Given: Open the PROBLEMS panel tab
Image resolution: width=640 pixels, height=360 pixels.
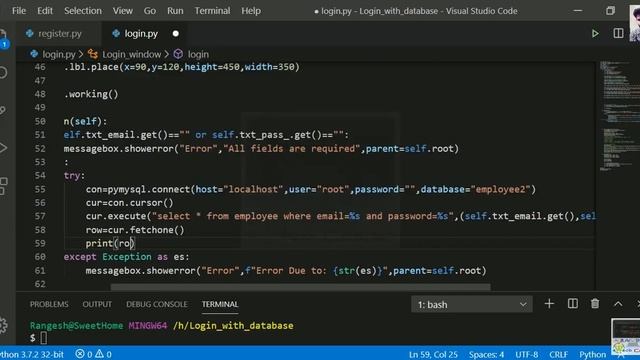Looking at the screenshot, I should tap(49, 304).
